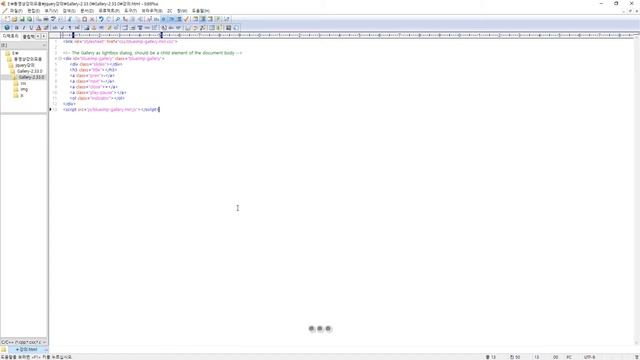Click the font color A icon
The image size is (640, 360).
pos(38,28)
